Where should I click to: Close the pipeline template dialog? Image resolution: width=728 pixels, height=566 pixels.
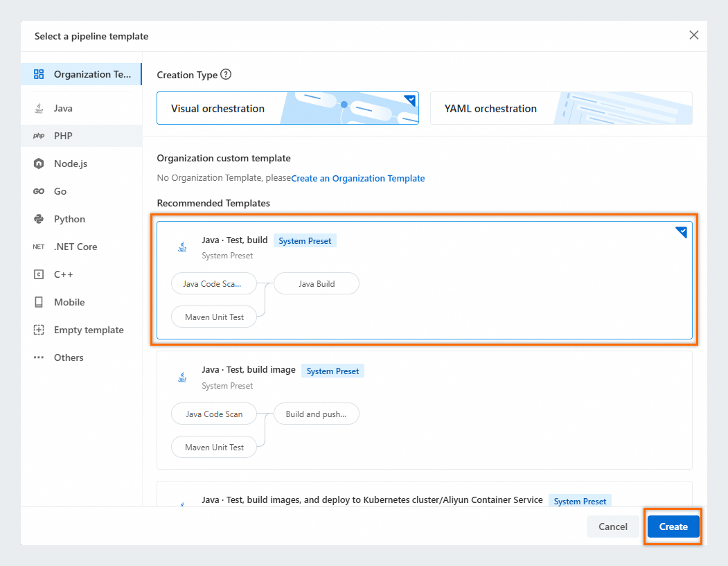[x=693, y=35]
